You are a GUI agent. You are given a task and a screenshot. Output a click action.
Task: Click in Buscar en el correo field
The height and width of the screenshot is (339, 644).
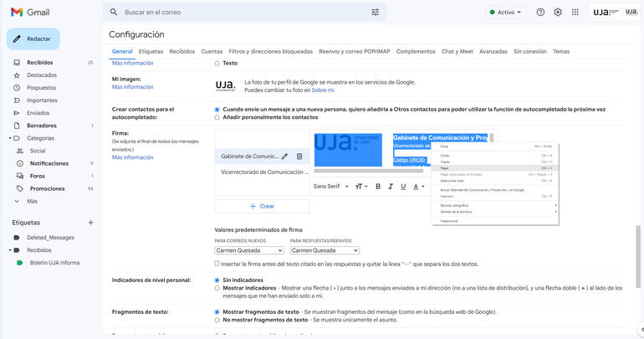[x=244, y=13]
